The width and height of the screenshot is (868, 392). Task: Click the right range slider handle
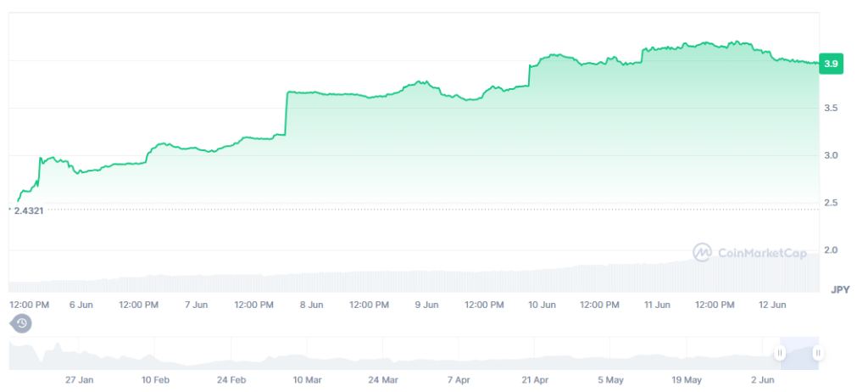click(x=817, y=353)
